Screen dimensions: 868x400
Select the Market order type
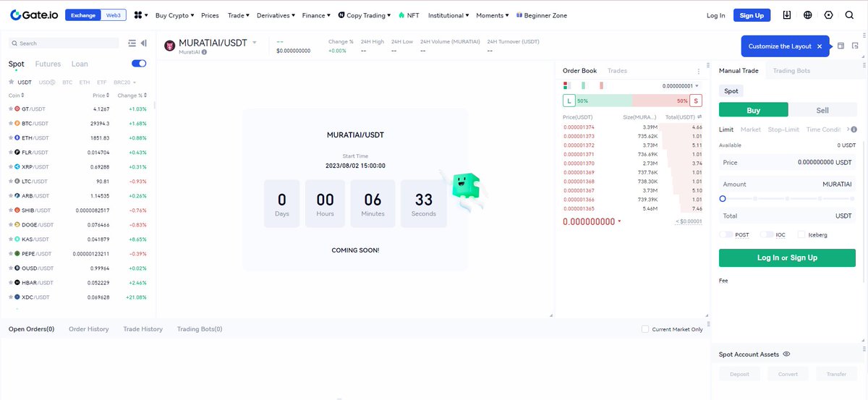(750, 129)
